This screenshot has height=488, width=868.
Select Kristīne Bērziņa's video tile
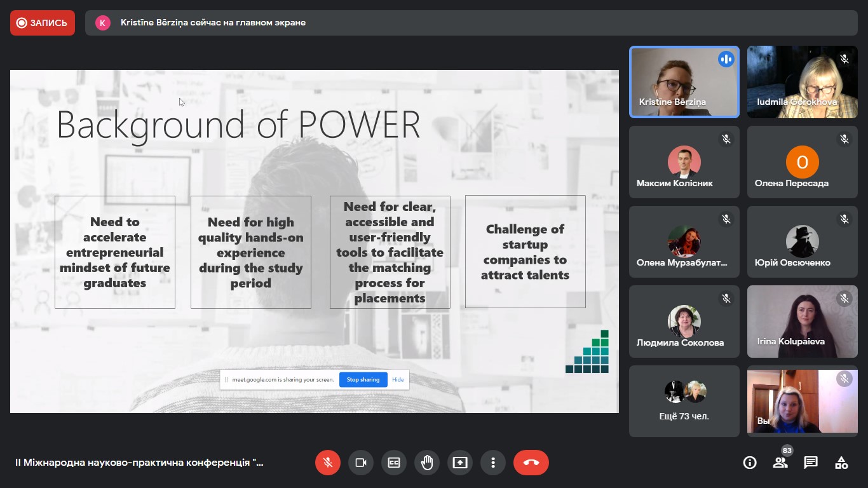684,82
